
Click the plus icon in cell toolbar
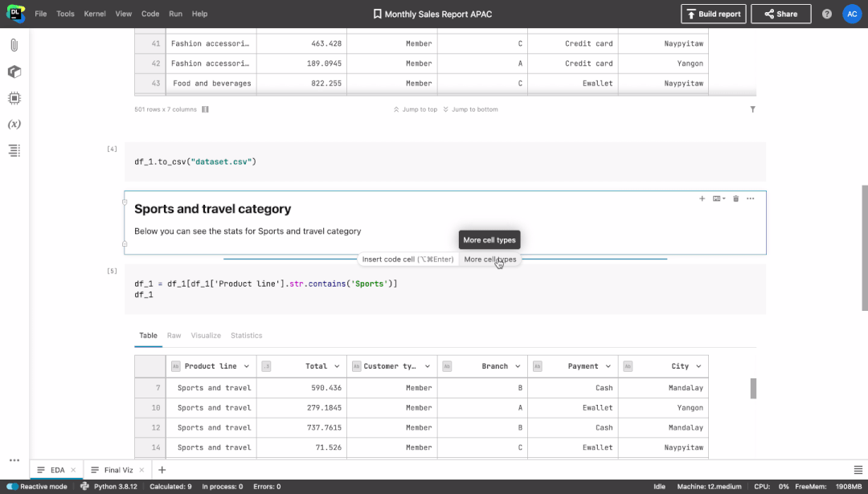coord(702,198)
